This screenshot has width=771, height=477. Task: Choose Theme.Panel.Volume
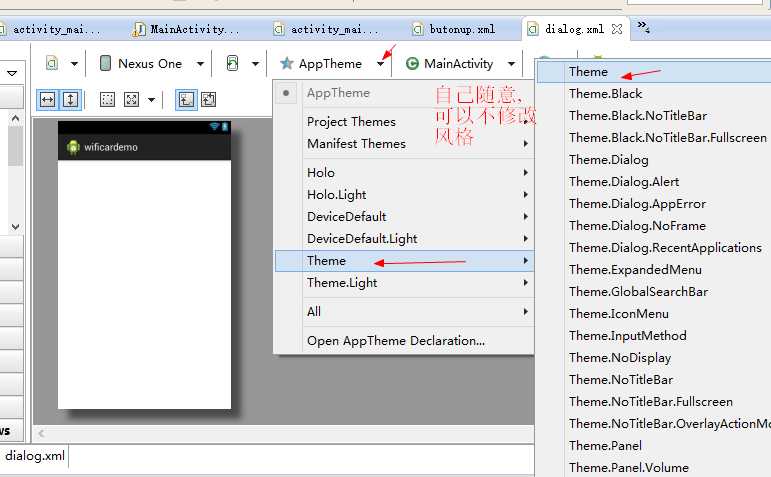(654, 468)
